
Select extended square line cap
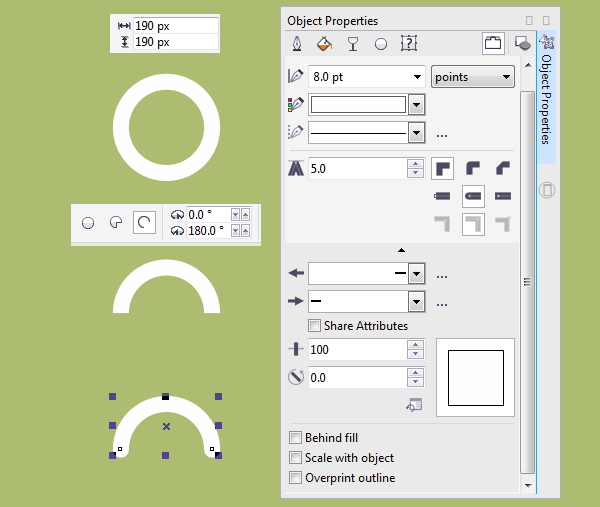click(x=503, y=196)
